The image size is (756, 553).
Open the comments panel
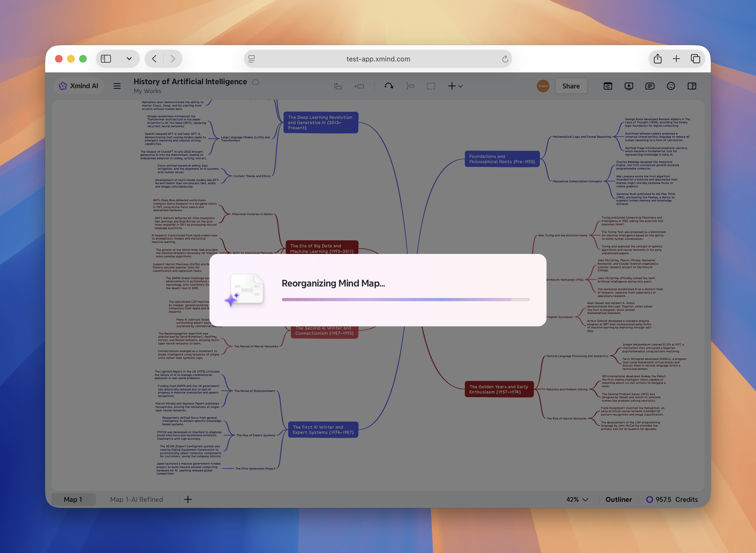click(x=650, y=86)
